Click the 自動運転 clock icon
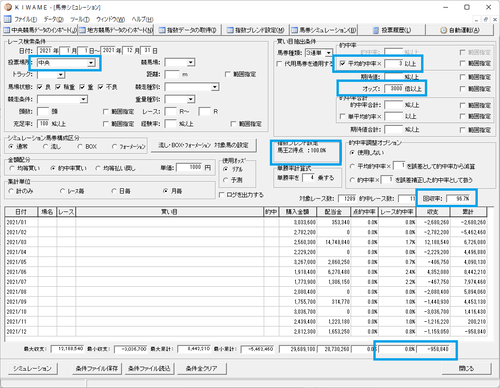 [x=443, y=30]
